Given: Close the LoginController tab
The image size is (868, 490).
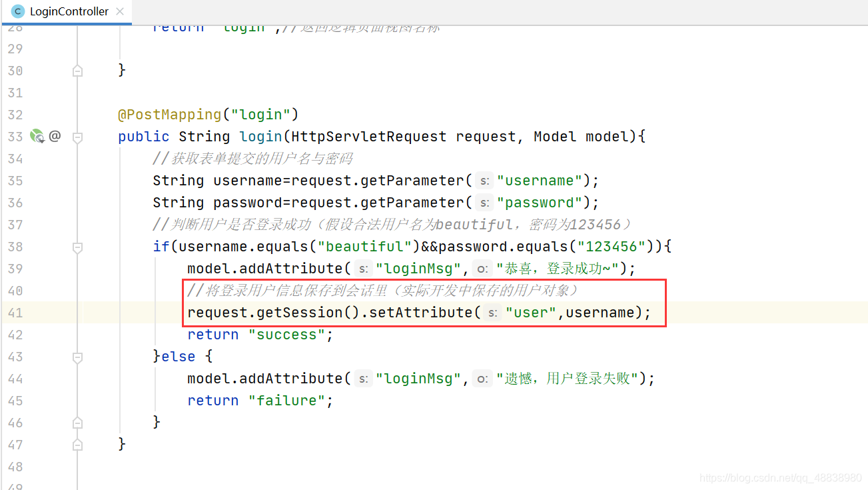Looking at the screenshot, I should coord(120,11).
